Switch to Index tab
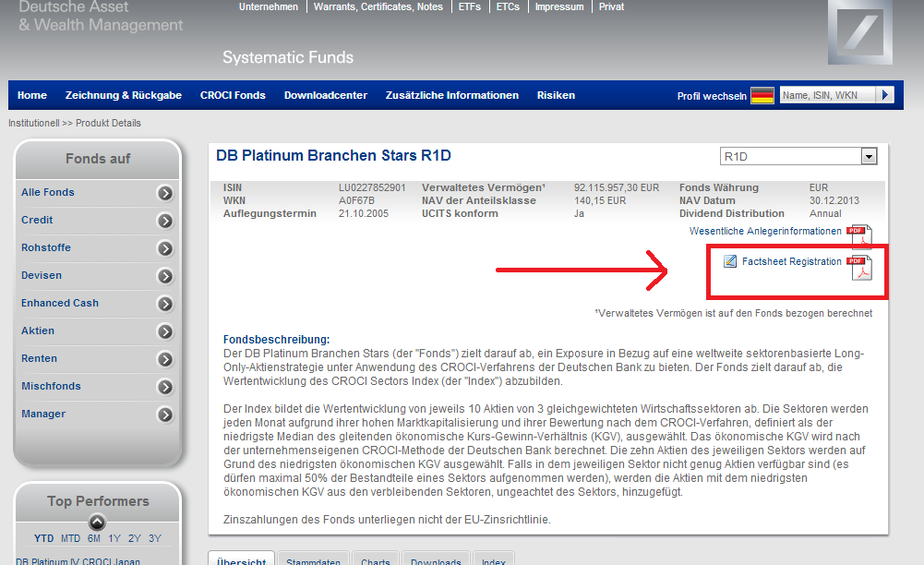This screenshot has height=565, width=924. point(494,559)
